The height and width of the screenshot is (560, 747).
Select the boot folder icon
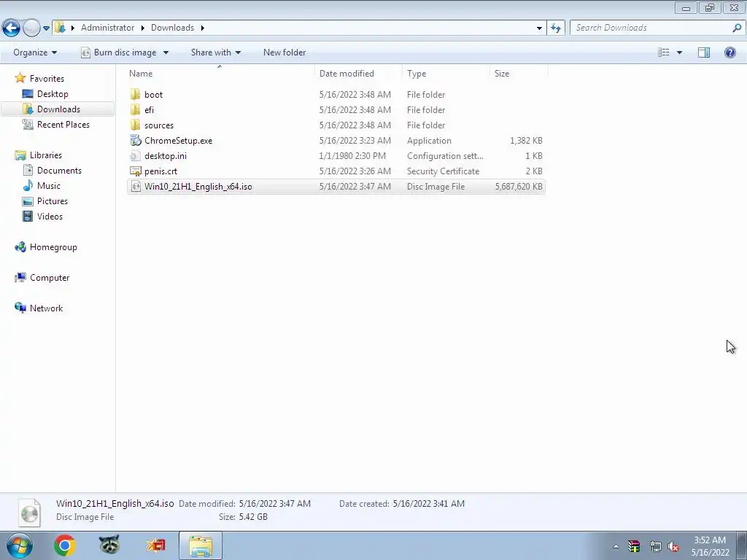point(135,94)
